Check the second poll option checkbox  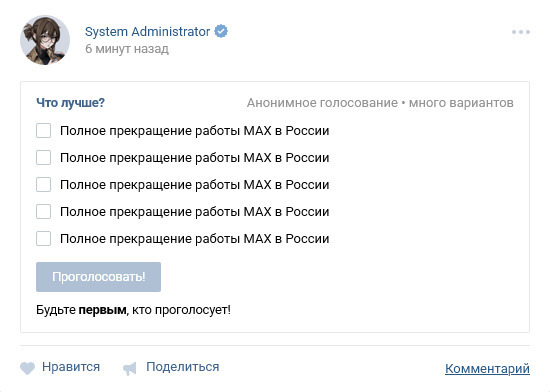click(x=43, y=157)
